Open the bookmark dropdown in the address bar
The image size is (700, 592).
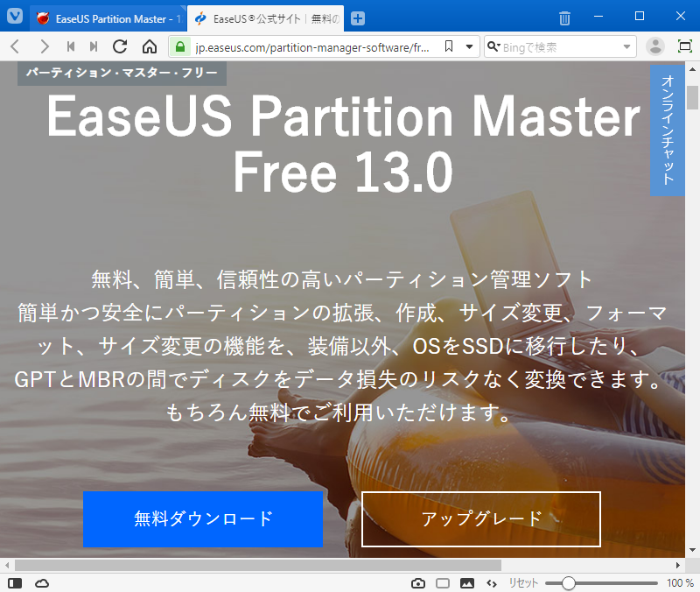(469, 46)
